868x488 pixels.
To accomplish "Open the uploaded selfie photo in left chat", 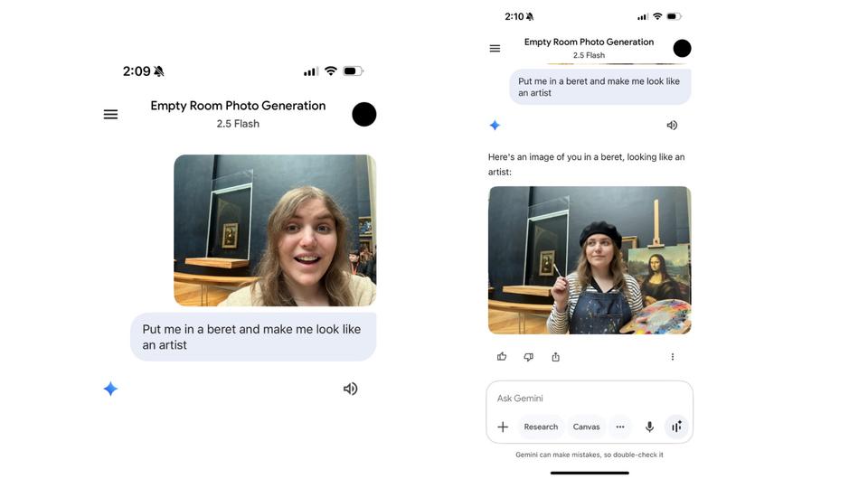I will (275, 230).
